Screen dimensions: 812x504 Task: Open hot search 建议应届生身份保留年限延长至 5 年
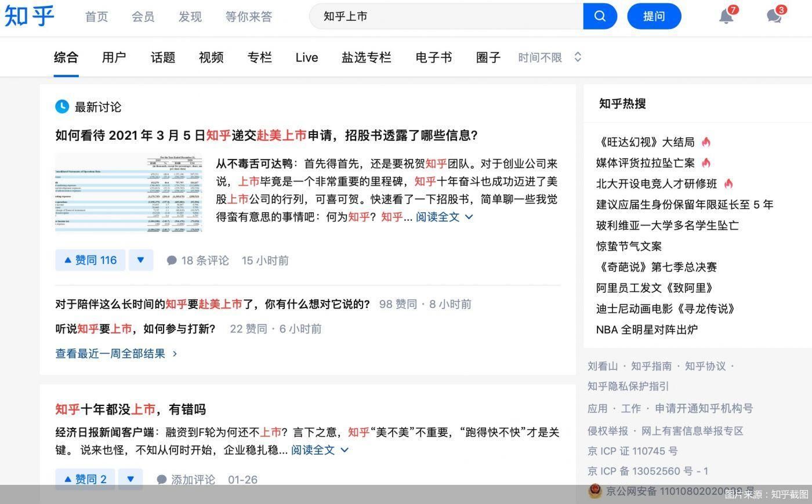pyautogui.click(x=684, y=204)
